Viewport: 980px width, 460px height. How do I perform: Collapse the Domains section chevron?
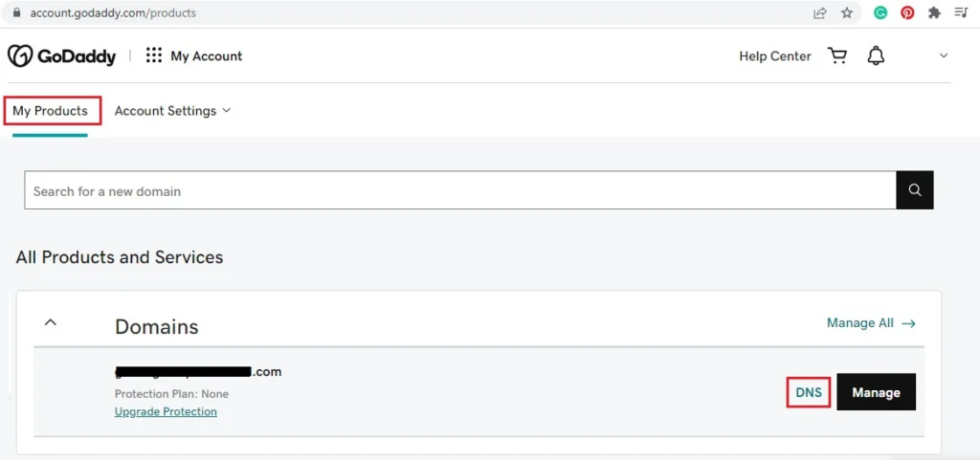tap(51, 322)
